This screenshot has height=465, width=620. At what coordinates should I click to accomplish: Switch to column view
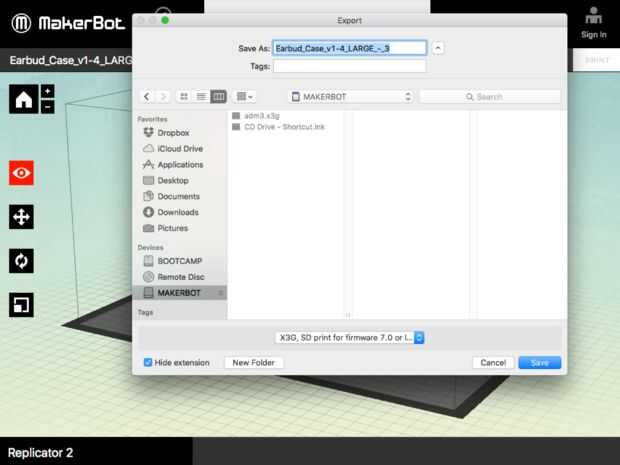[218, 96]
